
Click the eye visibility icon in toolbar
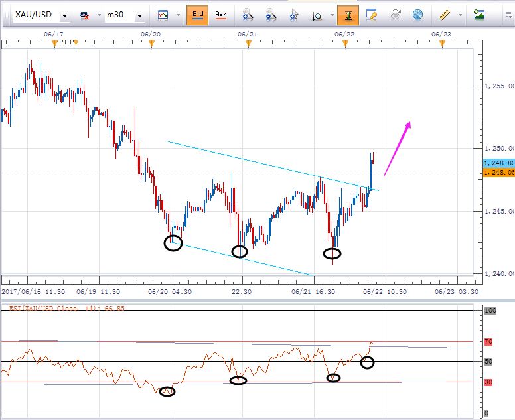396,14
